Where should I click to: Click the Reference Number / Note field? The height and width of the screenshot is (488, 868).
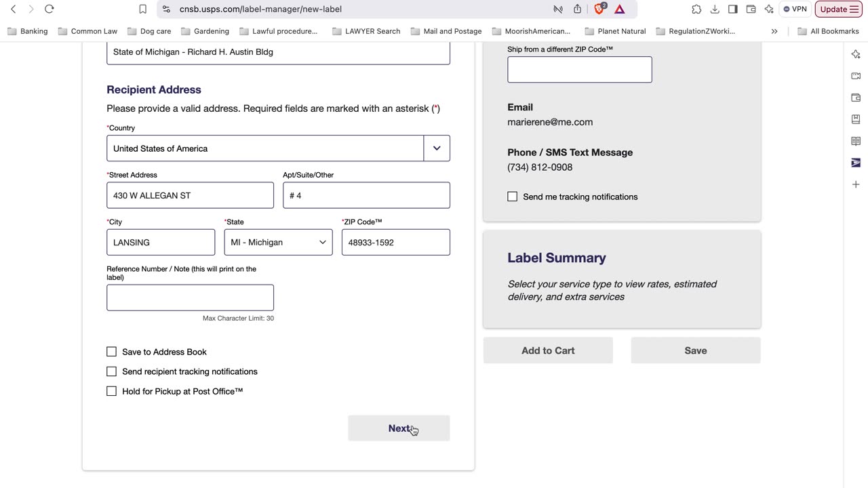coord(190,298)
